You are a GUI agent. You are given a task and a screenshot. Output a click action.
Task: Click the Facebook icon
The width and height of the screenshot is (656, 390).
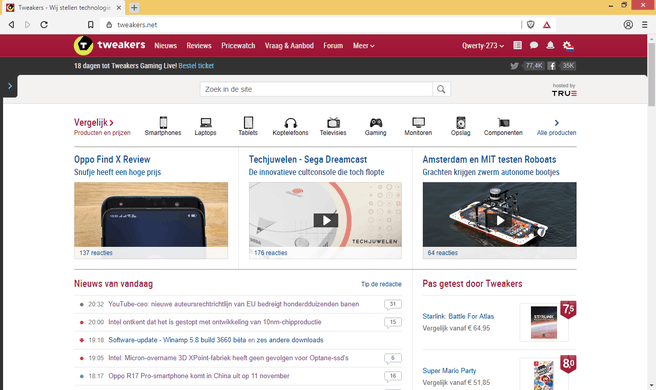tap(551, 66)
